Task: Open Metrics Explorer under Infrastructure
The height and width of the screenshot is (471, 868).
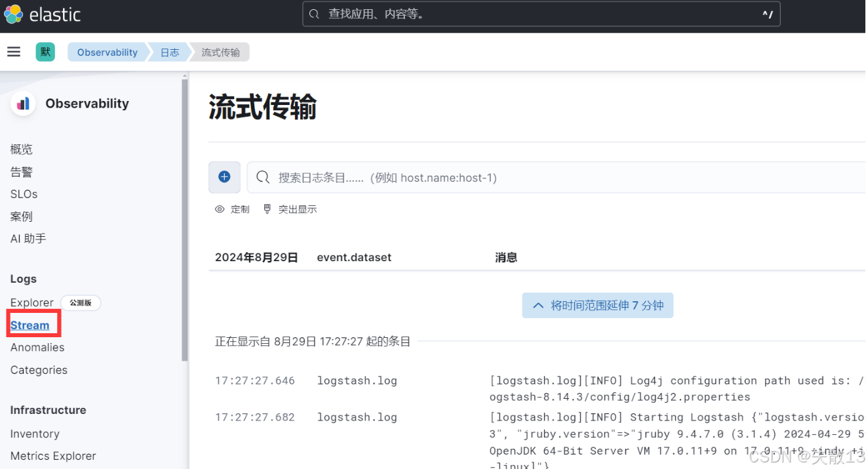Action: click(52, 456)
